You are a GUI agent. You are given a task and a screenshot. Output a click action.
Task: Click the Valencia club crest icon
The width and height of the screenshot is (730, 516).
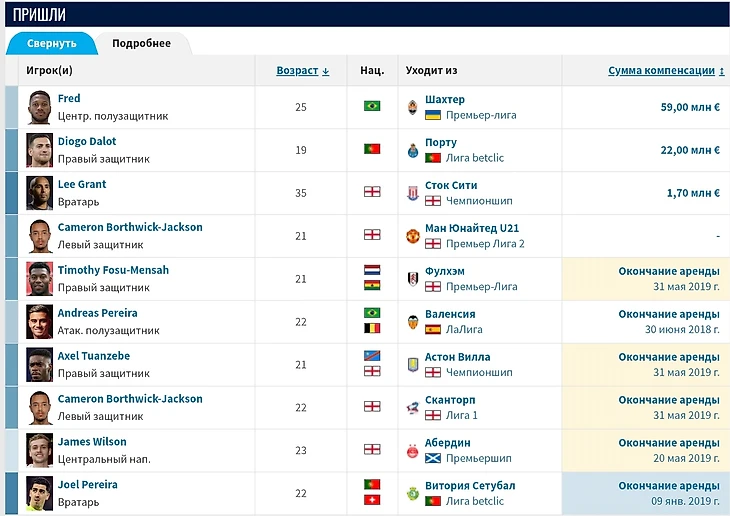[412, 322]
